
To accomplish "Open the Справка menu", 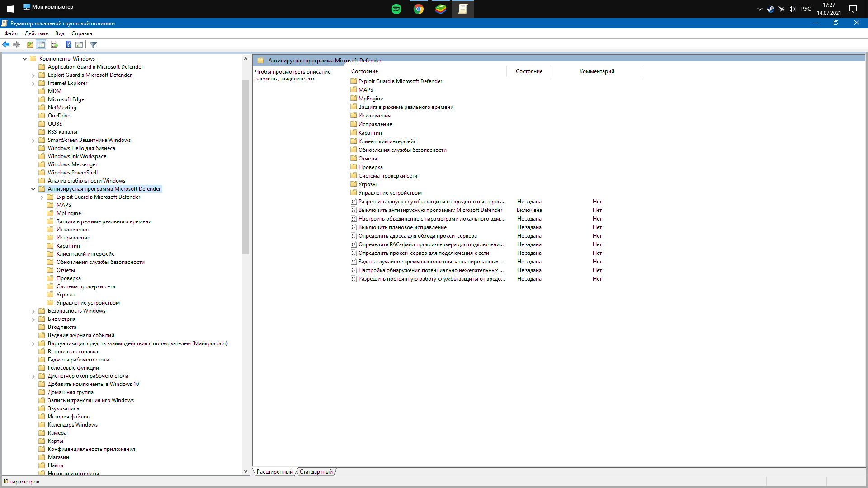I will pos(81,33).
